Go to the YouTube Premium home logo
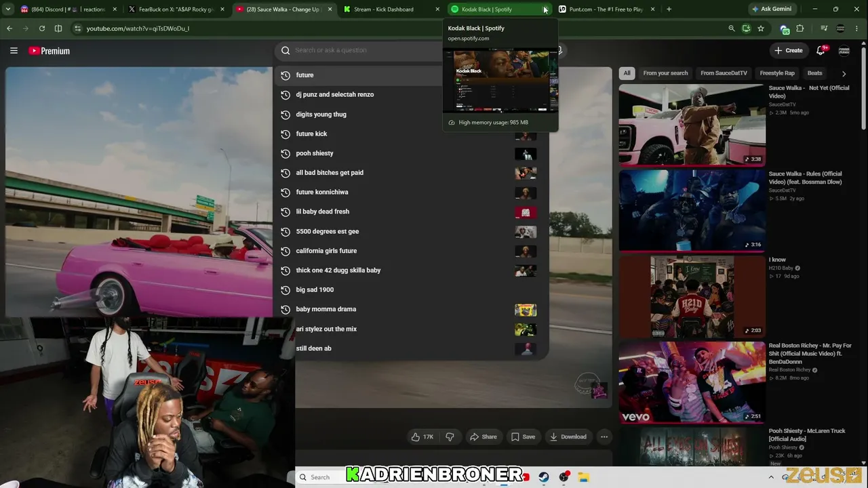The height and width of the screenshot is (488, 868). point(50,51)
